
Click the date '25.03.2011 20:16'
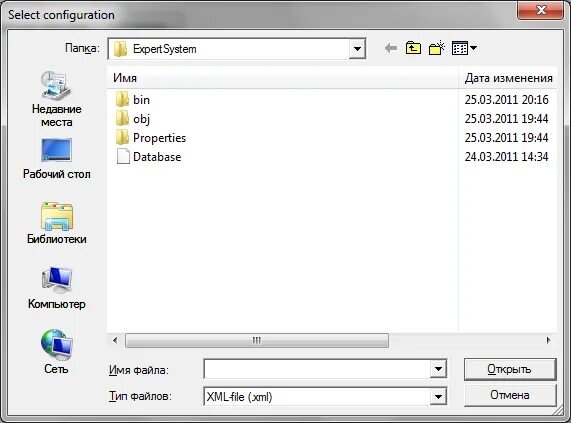pos(507,99)
